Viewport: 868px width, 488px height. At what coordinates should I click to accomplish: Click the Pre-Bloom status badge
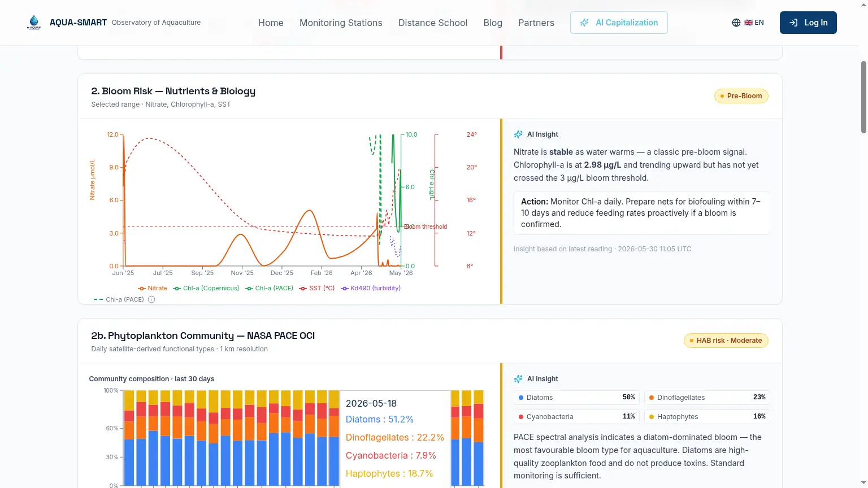(x=741, y=96)
